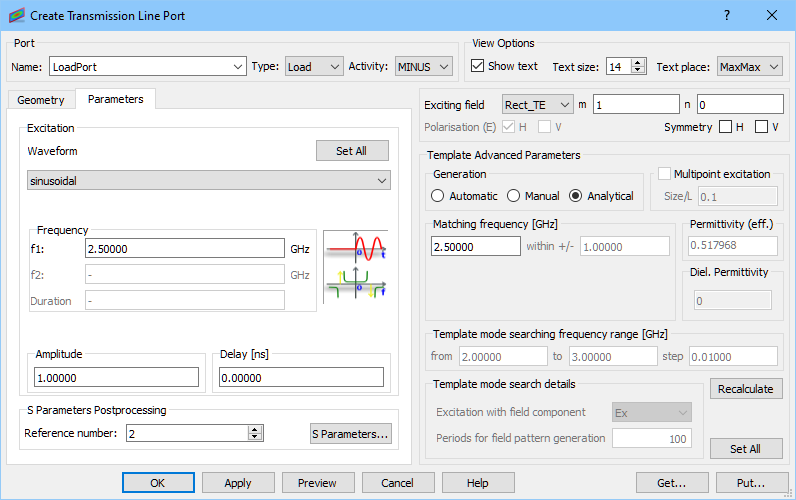The width and height of the screenshot is (796, 500).
Task: Select the Automatic generation radio button
Action: [438, 196]
